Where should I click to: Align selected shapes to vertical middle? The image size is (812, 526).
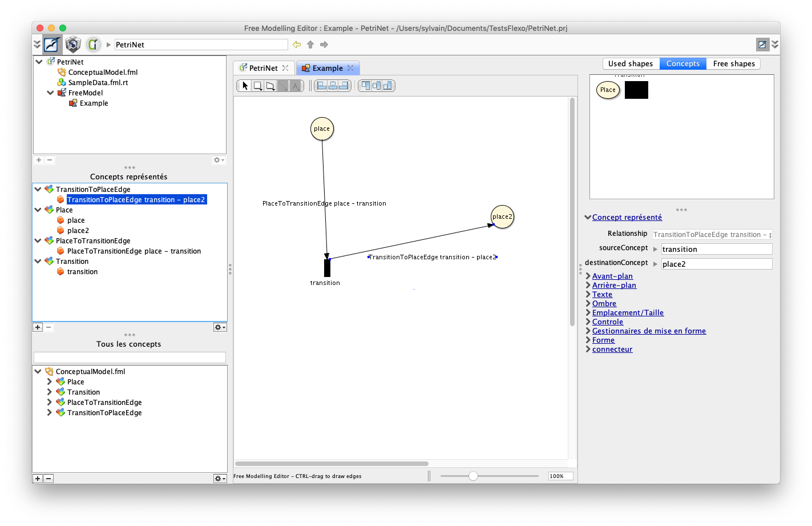click(377, 86)
